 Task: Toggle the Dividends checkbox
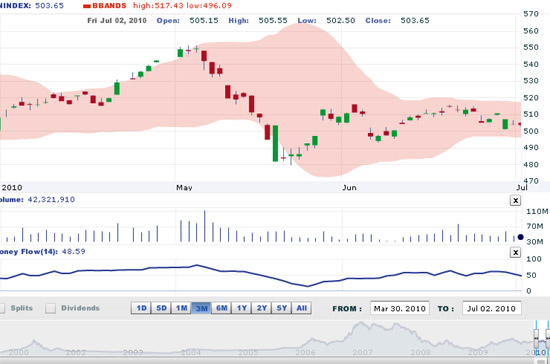click(x=51, y=309)
